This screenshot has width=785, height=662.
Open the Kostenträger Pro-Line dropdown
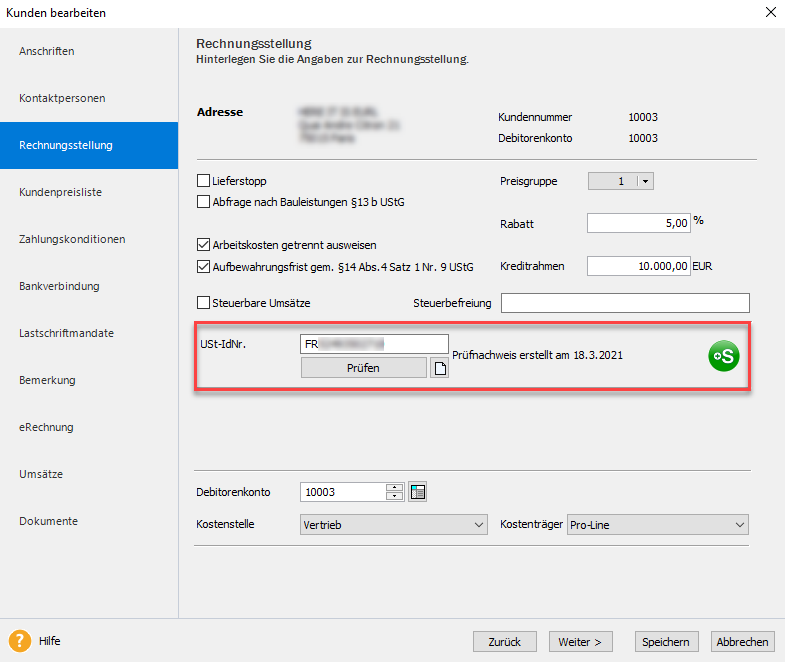coord(739,525)
